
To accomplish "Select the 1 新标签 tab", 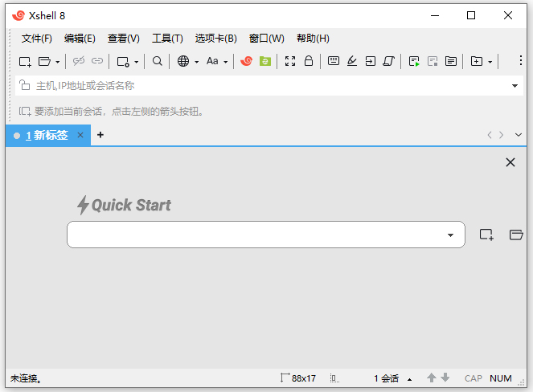I will [48, 135].
